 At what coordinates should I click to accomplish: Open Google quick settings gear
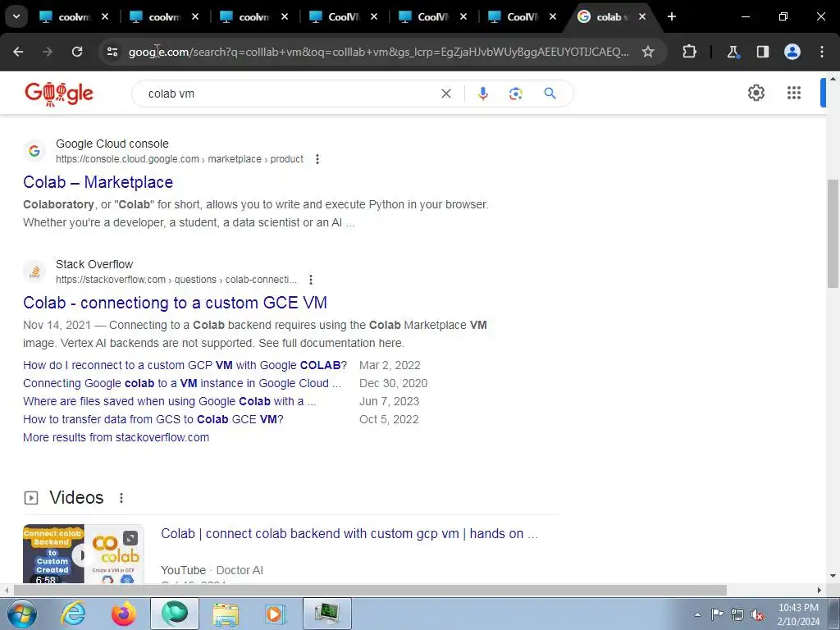pyautogui.click(x=756, y=93)
